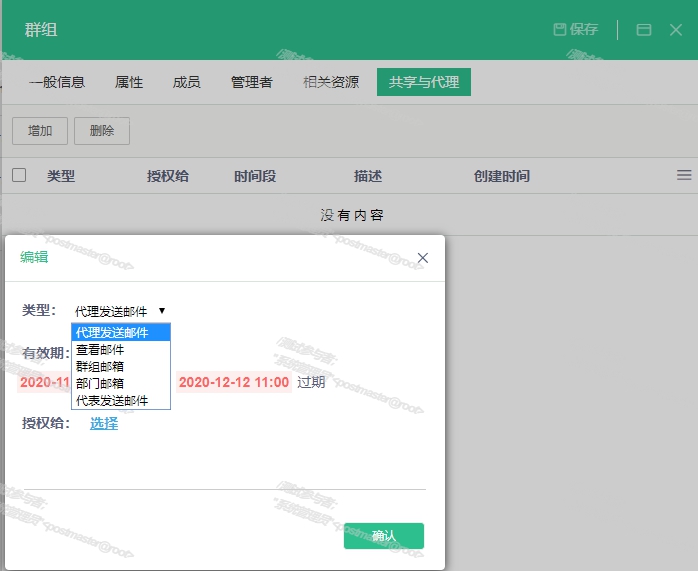
Task: Confirm with the green 确认 button
Action: point(383,536)
